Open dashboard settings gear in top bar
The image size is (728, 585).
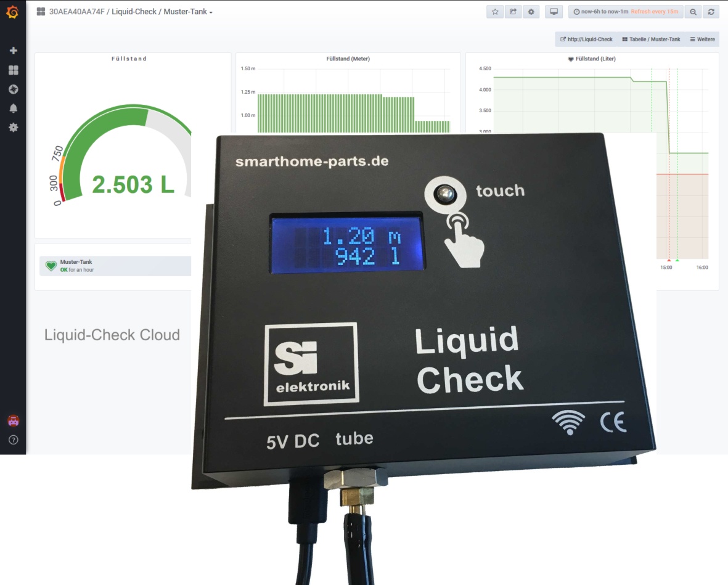(x=531, y=12)
